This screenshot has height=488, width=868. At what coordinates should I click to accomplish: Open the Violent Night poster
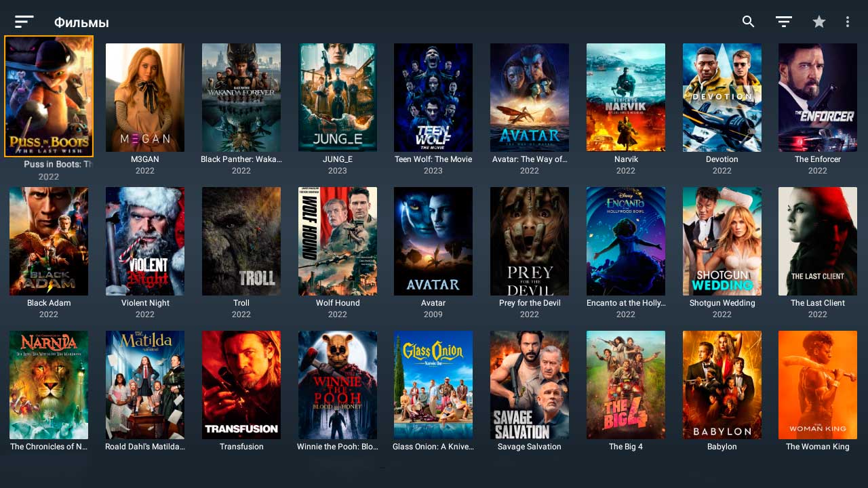(145, 241)
